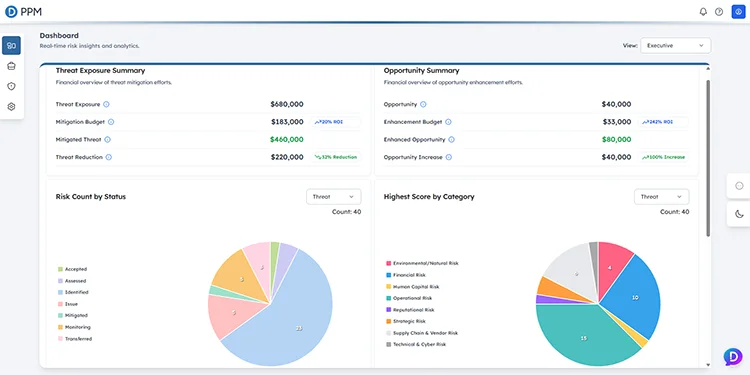Click the $183,000 Mitigation Budget value

pyautogui.click(x=287, y=122)
